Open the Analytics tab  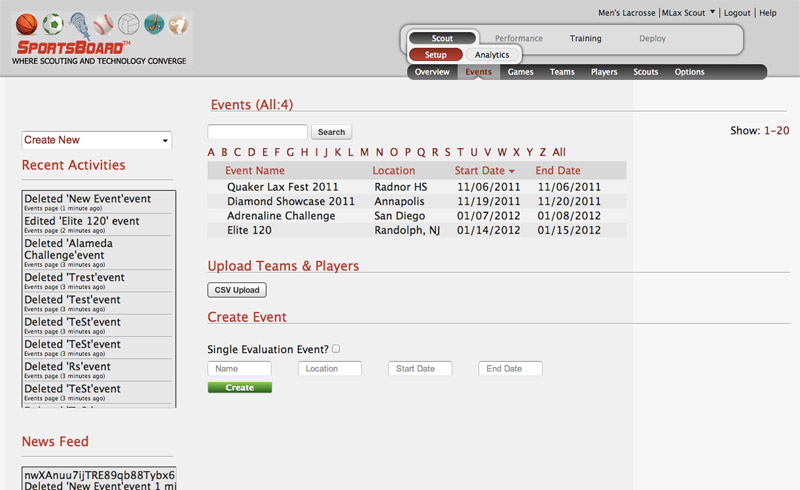[492, 55]
